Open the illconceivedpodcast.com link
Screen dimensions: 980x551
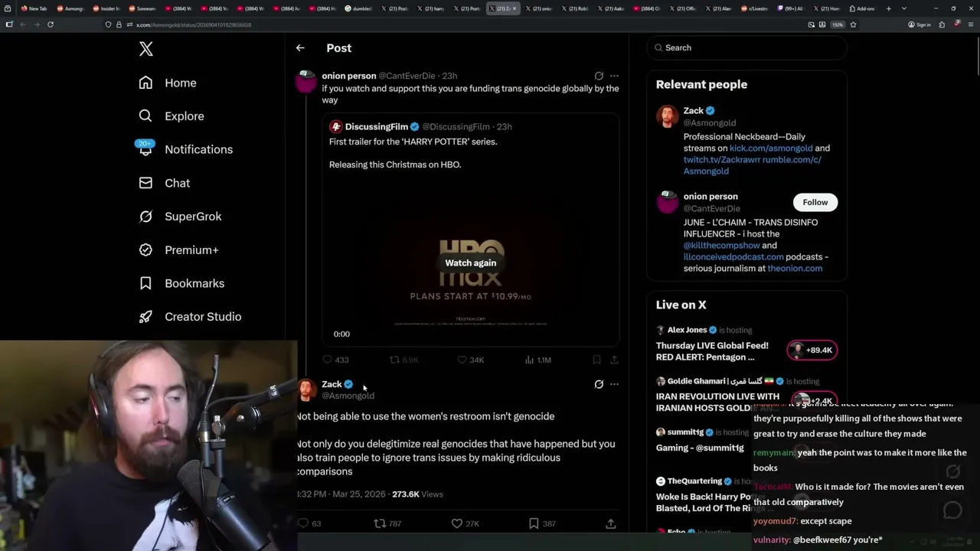pos(733,257)
